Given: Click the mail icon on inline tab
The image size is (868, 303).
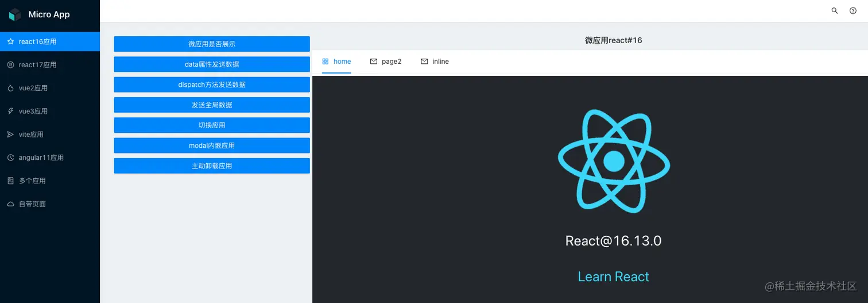Looking at the screenshot, I should [x=424, y=62].
